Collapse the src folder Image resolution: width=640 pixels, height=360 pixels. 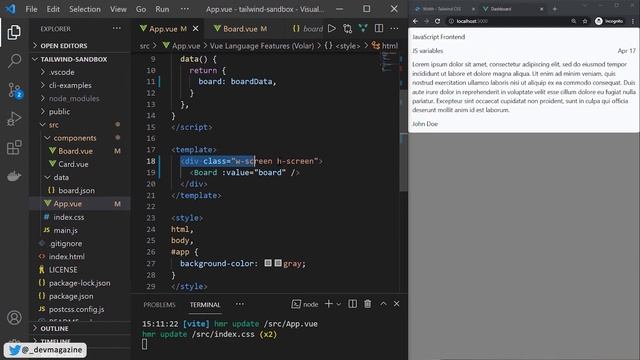(53, 124)
